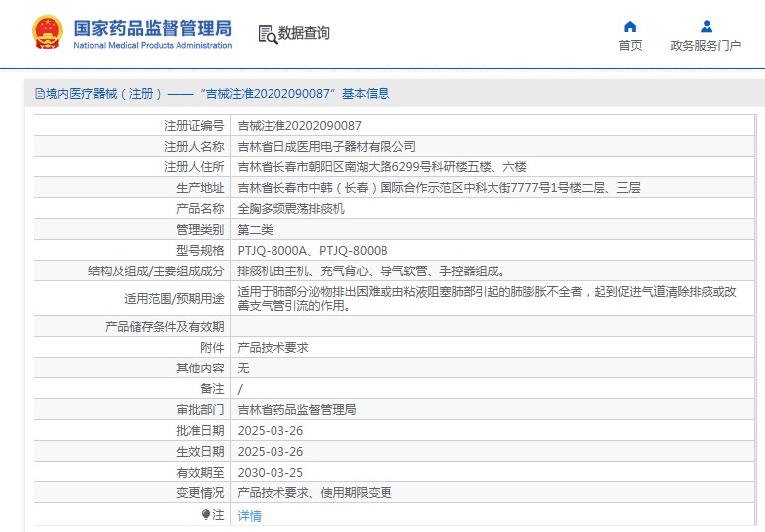Click the 注册人名称 field label

(194, 147)
